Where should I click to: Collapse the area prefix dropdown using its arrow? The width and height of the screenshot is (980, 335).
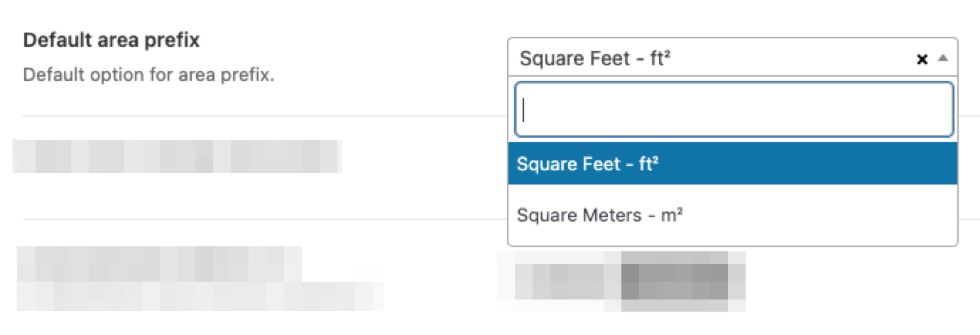[x=943, y=59]
